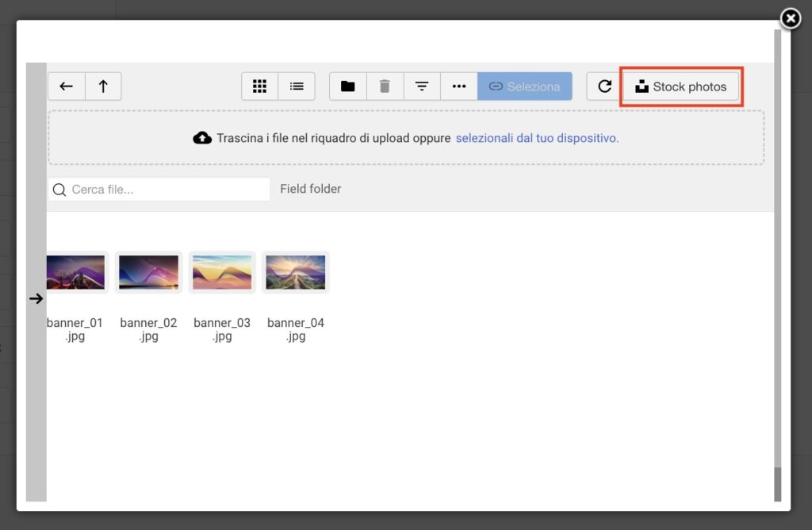Create a new folder
This screenshot has width=812, height=530.
[x=347, y=86]
